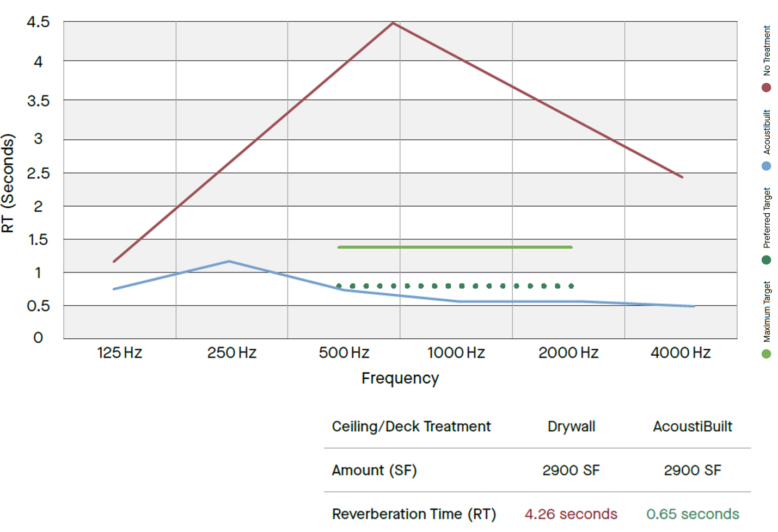Click the blue line's peak at 250 Hz

coord(229,262)
